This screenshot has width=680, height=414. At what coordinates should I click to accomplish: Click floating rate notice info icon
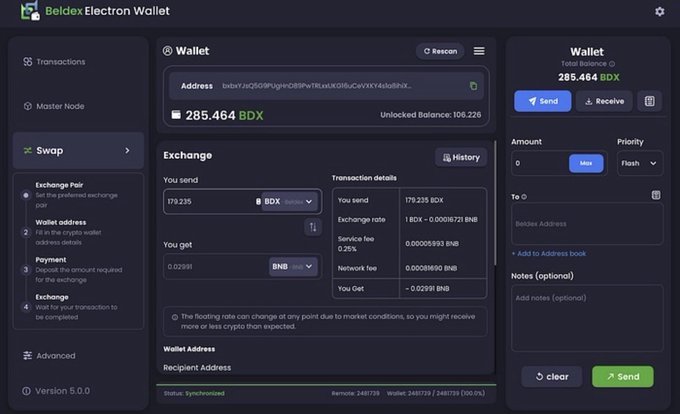175,317
